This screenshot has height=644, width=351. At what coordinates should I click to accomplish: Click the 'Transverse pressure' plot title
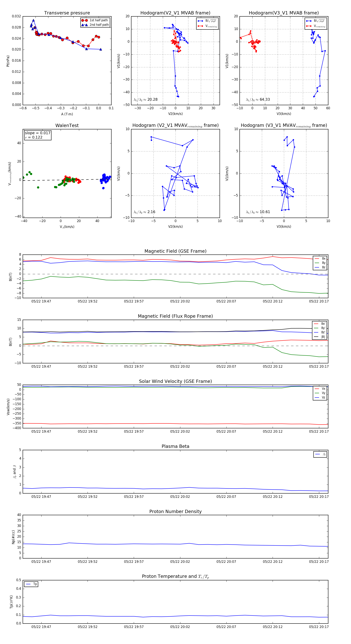(x=67, y=13)
